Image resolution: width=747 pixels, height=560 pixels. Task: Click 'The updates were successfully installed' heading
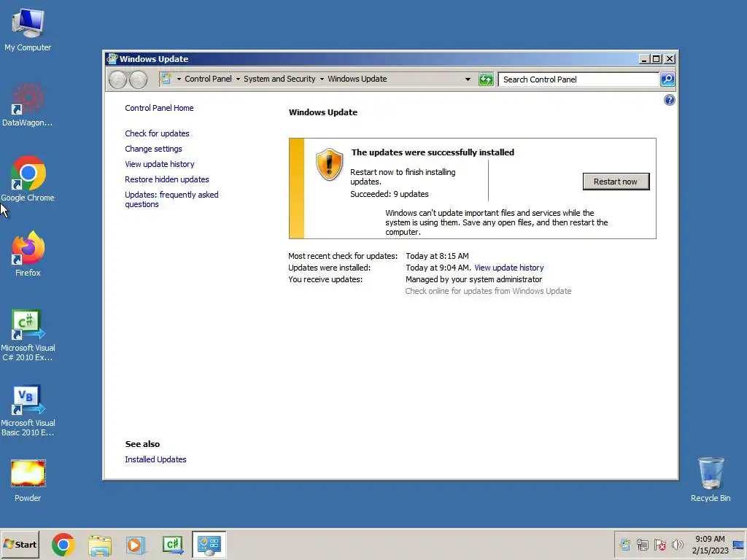(x=433, y=152)
